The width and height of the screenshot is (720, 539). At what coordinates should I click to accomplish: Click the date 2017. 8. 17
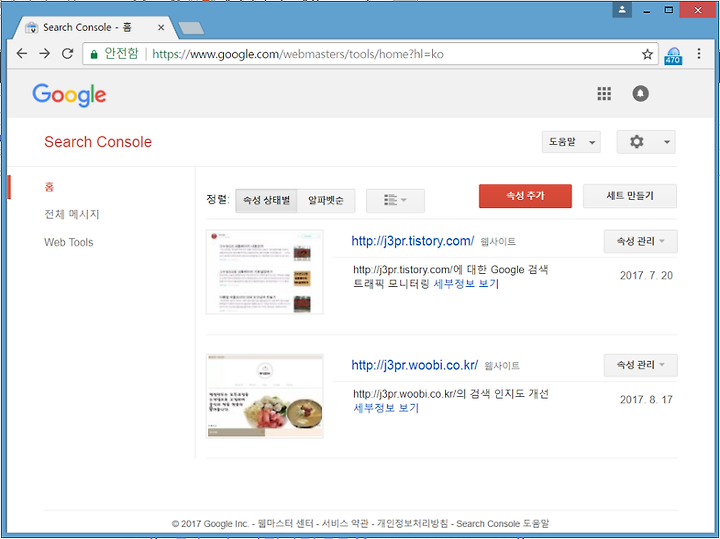[646, 399]
